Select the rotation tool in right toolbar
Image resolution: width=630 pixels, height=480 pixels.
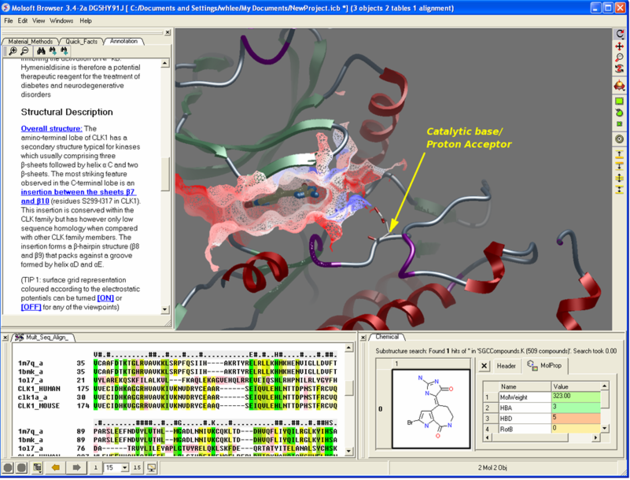620,34
